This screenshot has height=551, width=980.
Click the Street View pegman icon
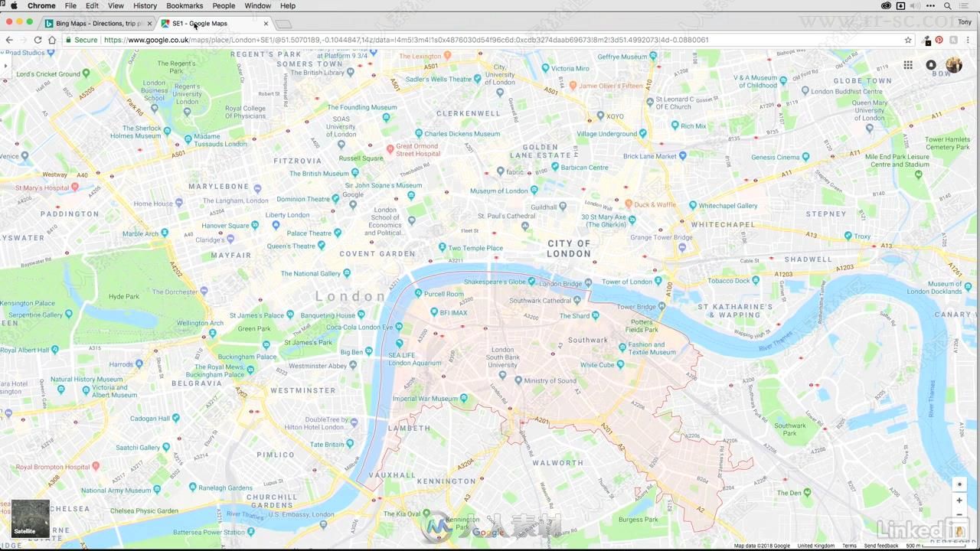click(959, 531)
